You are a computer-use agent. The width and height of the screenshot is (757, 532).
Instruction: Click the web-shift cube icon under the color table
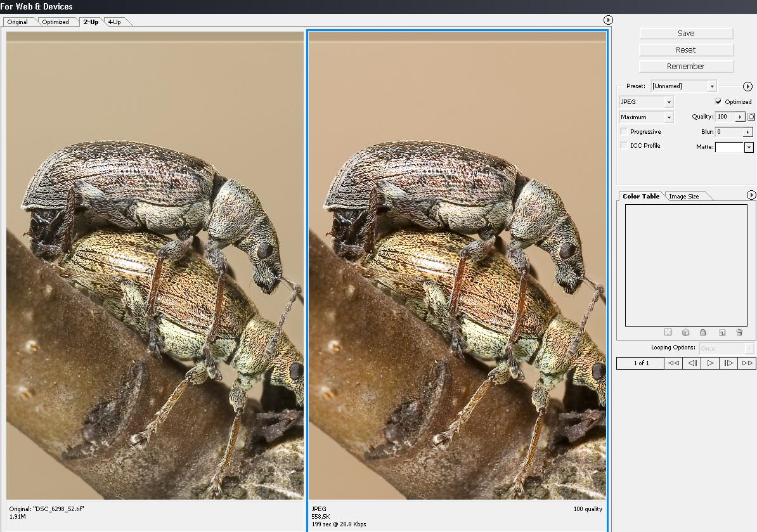[x=685, y=332]
